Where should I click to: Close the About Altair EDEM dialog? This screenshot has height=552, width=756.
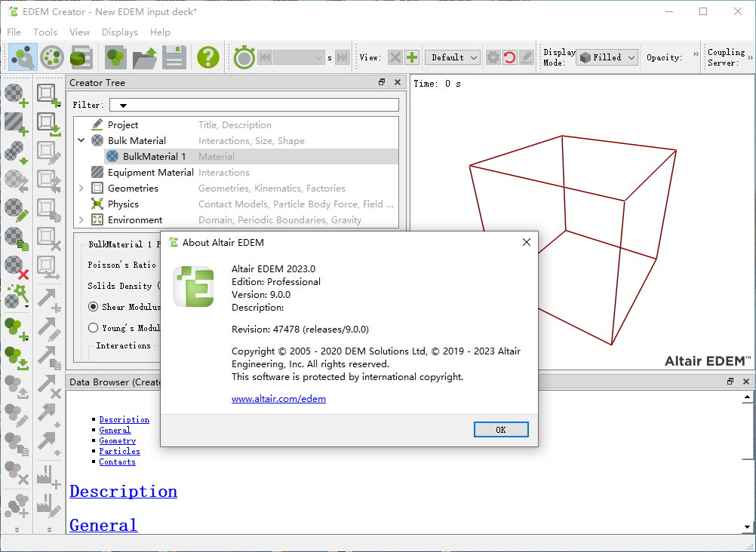527,242
